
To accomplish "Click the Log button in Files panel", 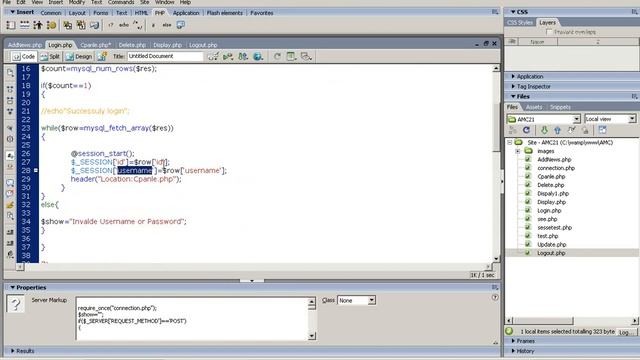I will 627,332.
